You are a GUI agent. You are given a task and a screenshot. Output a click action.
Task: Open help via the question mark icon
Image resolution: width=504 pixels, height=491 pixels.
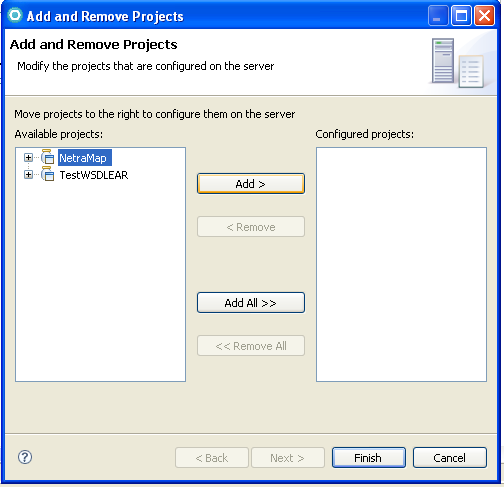coord(25,457)
